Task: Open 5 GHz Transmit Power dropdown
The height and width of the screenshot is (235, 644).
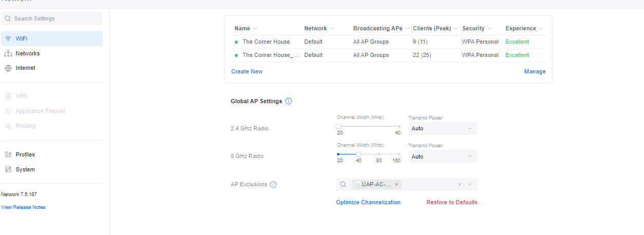Action: pyautogui.click(x=442, y=156)
